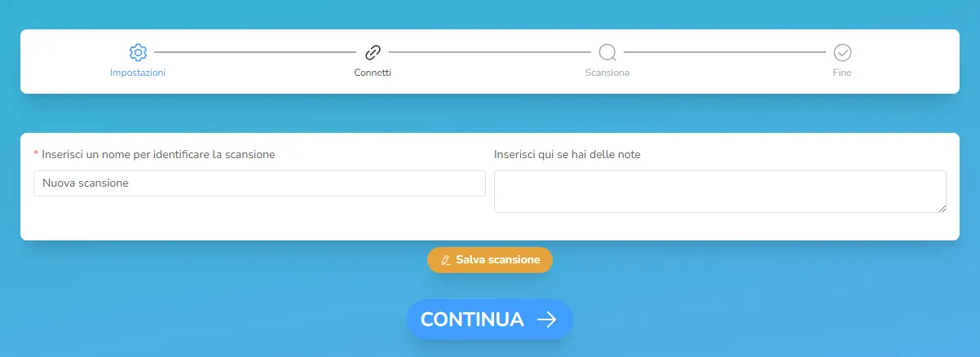Viewport: 980px width, 357px height.
Task: Focus the Nuova scansione name field
Action: pyautogui.click(x=259, y=183)
